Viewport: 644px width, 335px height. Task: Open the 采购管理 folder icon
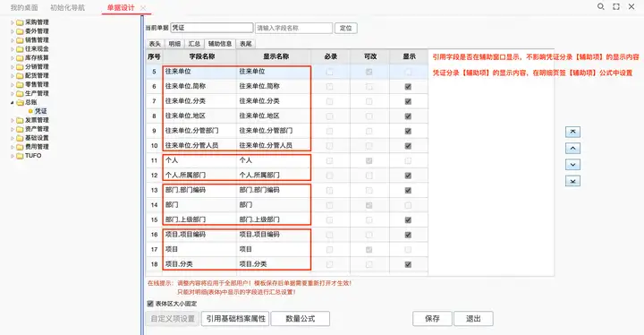[20, 22]
